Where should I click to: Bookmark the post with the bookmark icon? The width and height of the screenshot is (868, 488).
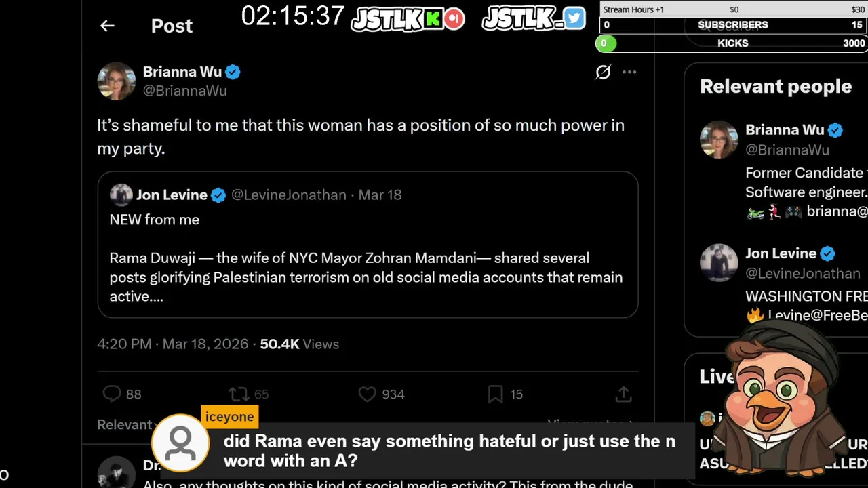click(x=496, y=394)
